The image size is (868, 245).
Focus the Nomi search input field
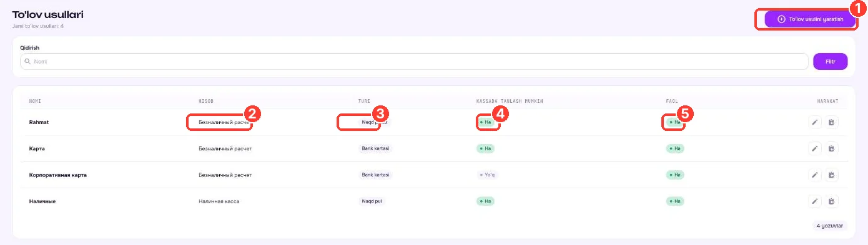(414, 61)
